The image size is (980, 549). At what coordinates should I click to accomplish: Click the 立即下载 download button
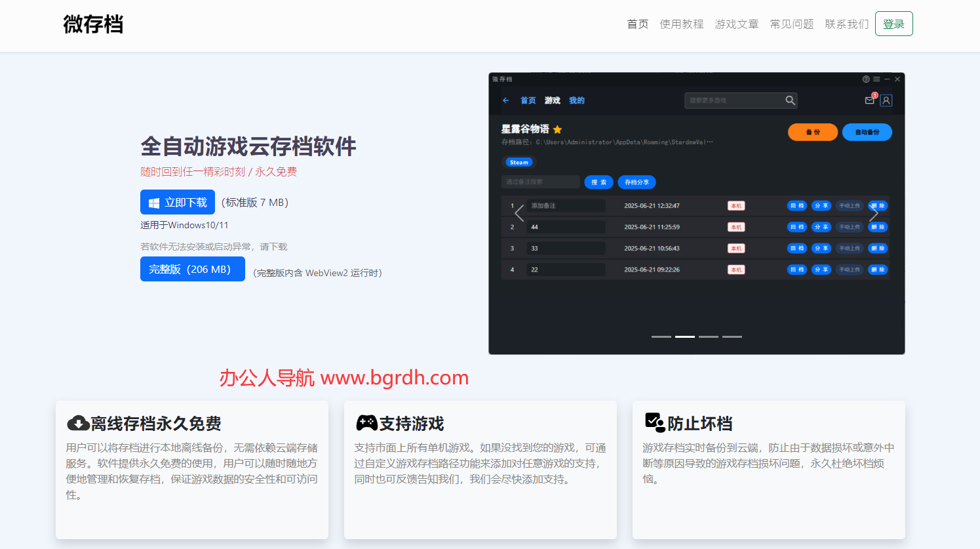coord(178,203)
